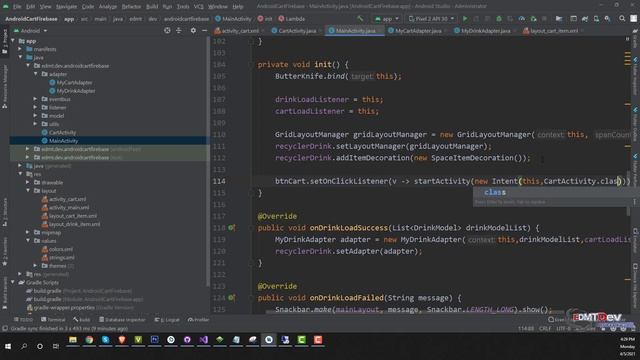The image size is (640, 360).
Task: Expand the listener package
Action: coord(36,107)
